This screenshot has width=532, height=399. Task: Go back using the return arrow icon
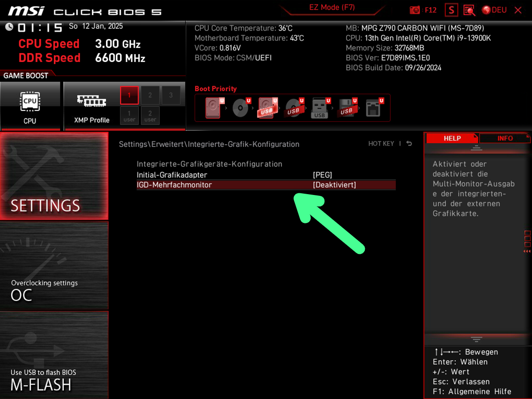409,143
